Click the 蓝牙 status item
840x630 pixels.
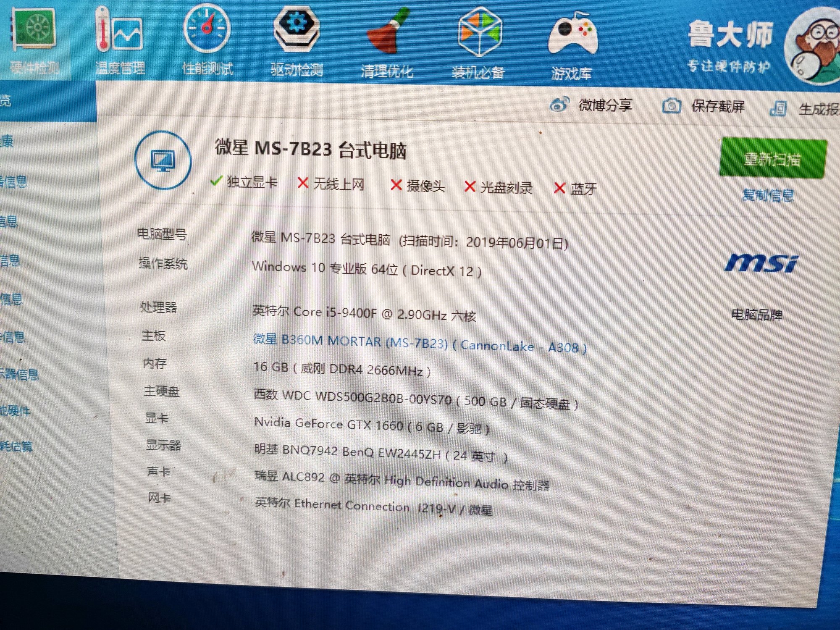[x=576, y=189]
